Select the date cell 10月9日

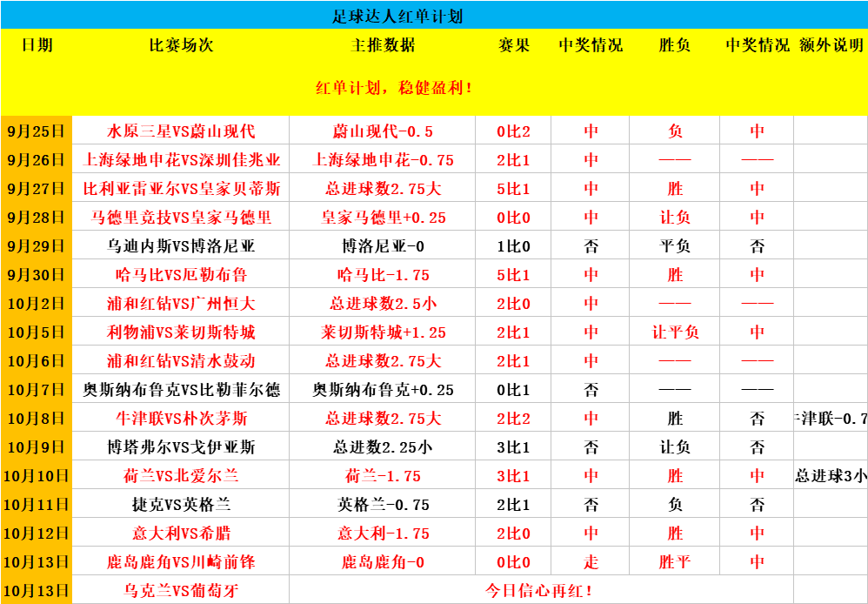(36, 447)
